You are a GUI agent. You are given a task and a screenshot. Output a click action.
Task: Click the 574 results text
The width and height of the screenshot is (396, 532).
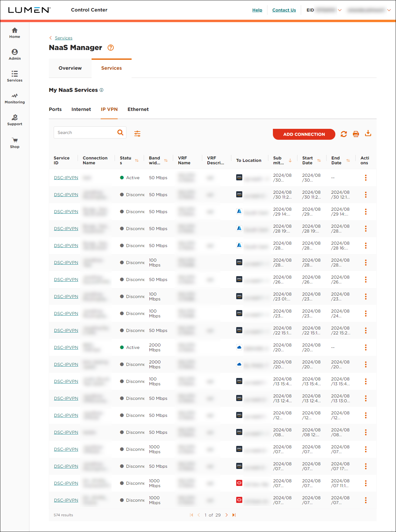(x=63, y=515)
